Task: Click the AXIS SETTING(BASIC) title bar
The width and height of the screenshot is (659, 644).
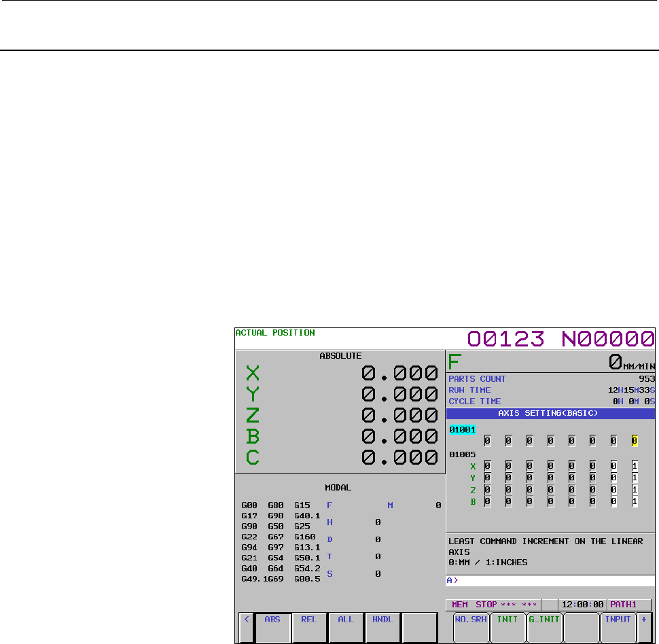Action: 550,413
